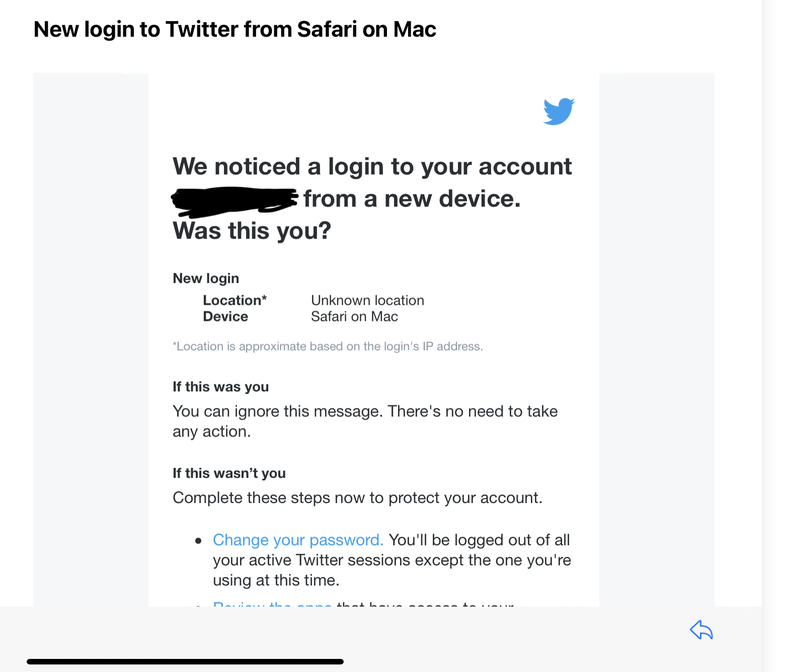Click the "If this was you" heading
Screen dimensions: 786x672
click(220, 387)
